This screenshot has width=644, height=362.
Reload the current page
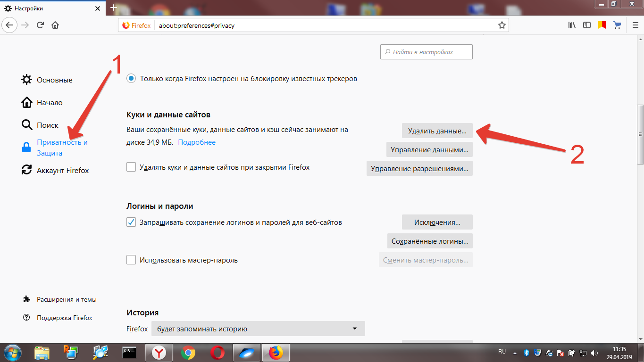click(x=41, y=25)
